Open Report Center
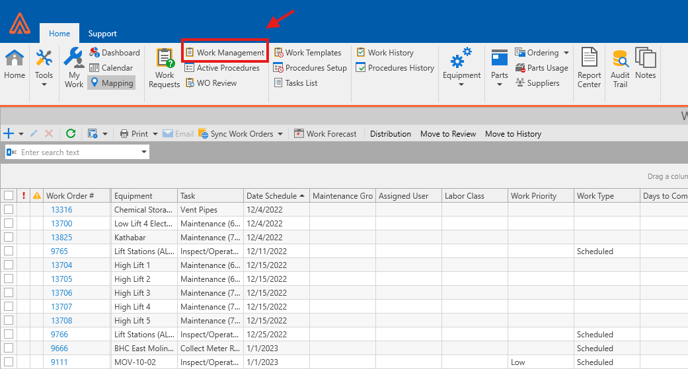This screenshot has width=688, height=369. pyautogui.click(x=589, y=68)
